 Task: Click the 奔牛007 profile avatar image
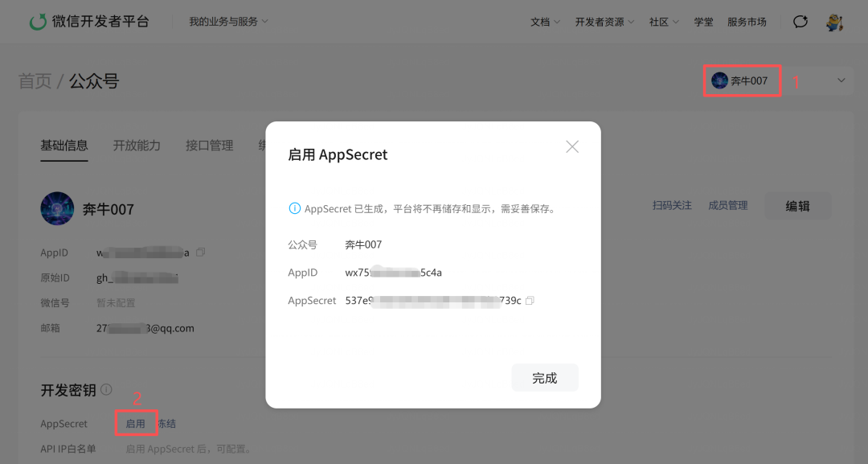(x=57, y=209)
